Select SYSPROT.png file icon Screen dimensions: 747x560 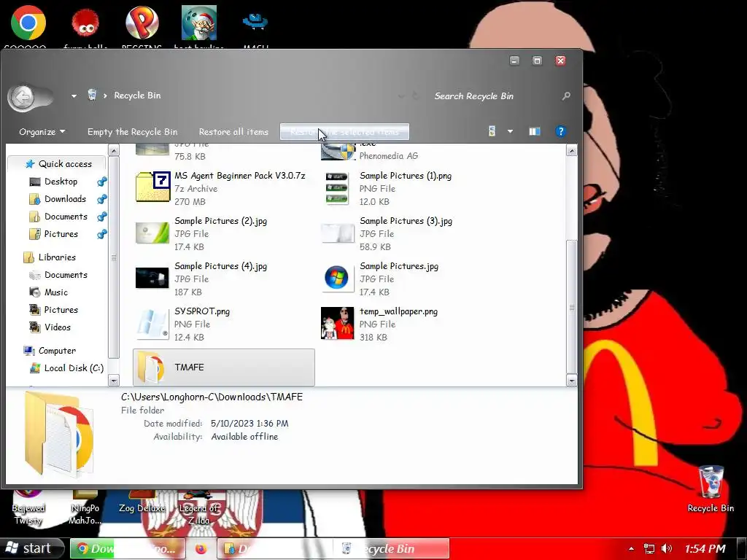click(x=152, y=324)
